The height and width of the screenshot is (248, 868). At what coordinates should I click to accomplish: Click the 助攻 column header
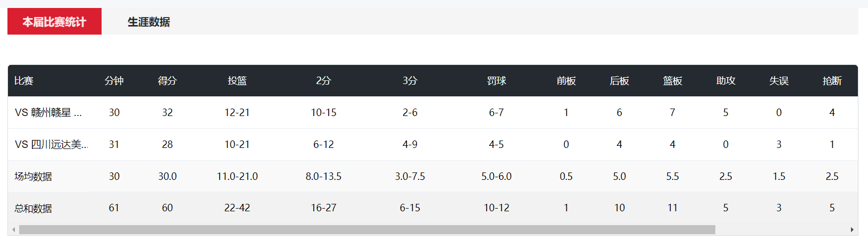pyautogui.click(x=726, y=81)
